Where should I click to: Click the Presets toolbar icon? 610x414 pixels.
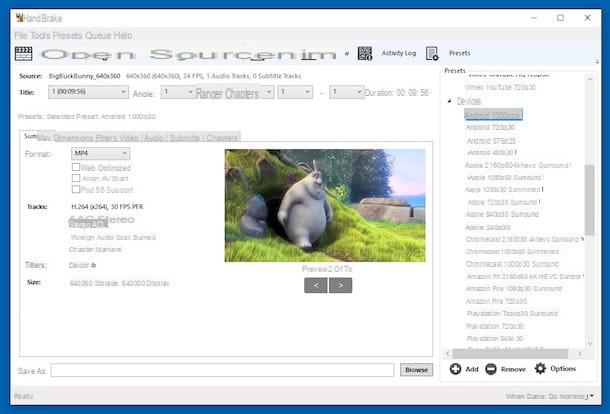pos(432,53)
